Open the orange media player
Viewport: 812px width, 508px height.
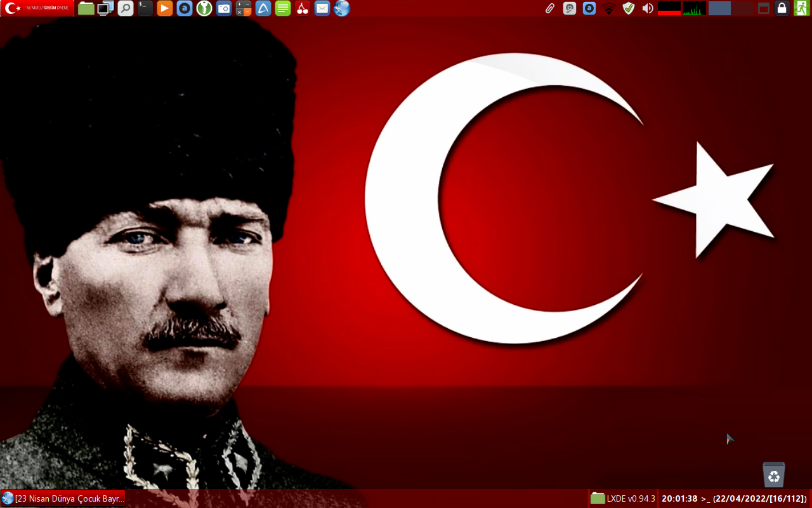pos(165,8)
